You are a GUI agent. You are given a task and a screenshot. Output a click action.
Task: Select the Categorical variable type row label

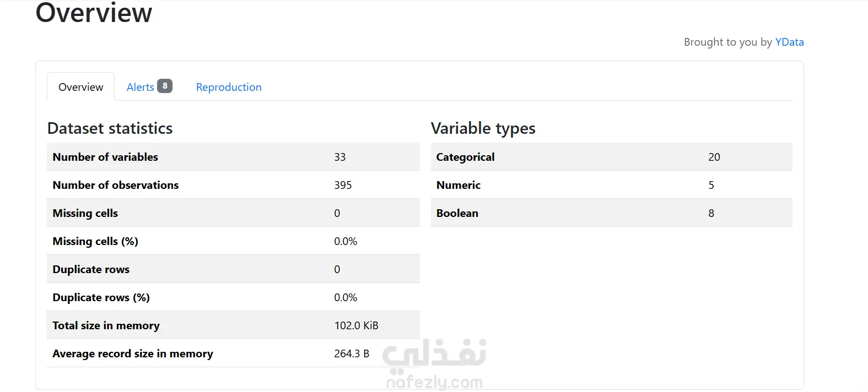click(465, 157)
